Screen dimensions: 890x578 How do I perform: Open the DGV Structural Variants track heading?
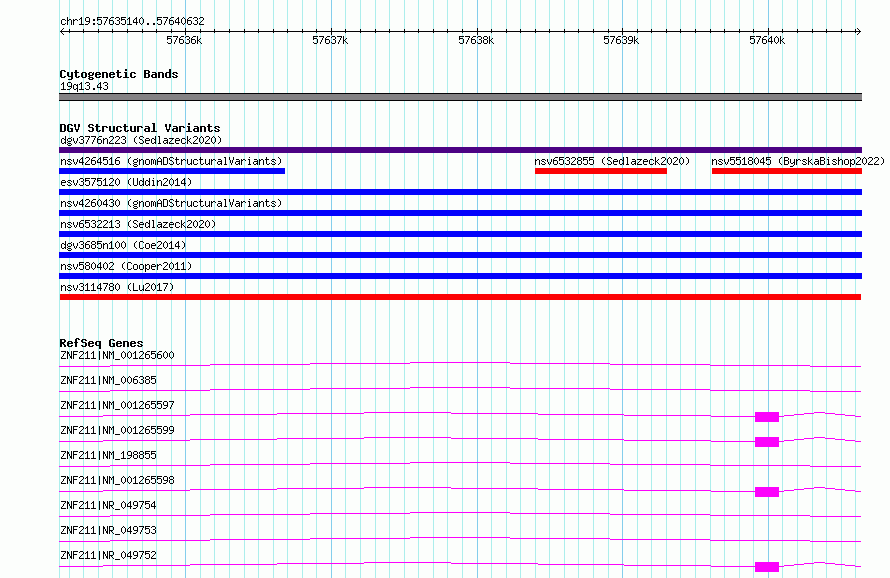tap(140, 128)
